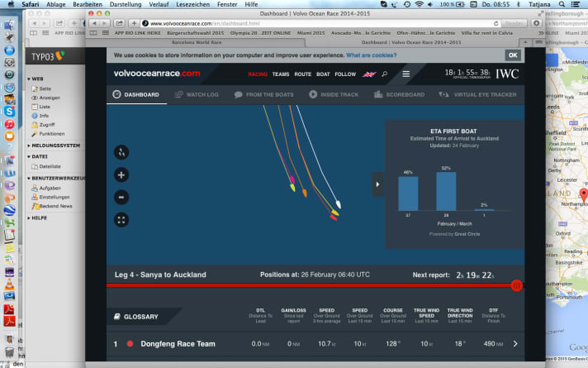The width and height of the screenshot is (588, 368).
Task: Click the white boat marker on map
Action: point(339,204)
